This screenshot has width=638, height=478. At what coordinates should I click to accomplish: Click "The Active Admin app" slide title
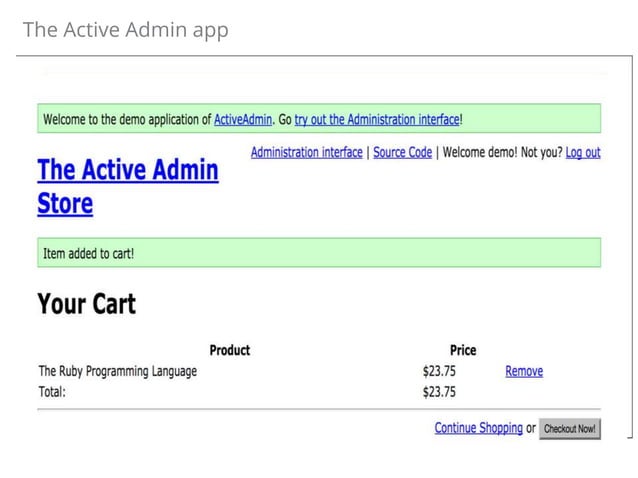(126, 30)
